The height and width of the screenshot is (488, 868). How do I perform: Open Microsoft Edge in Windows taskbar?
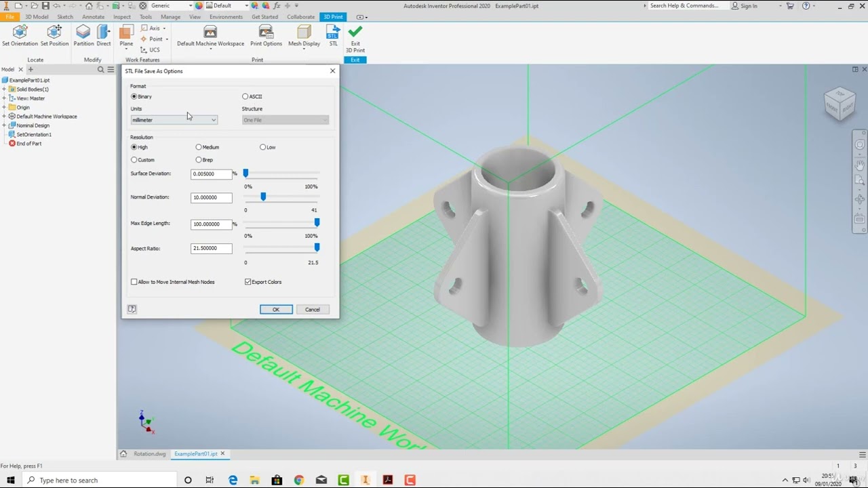[x=233, y=480]
